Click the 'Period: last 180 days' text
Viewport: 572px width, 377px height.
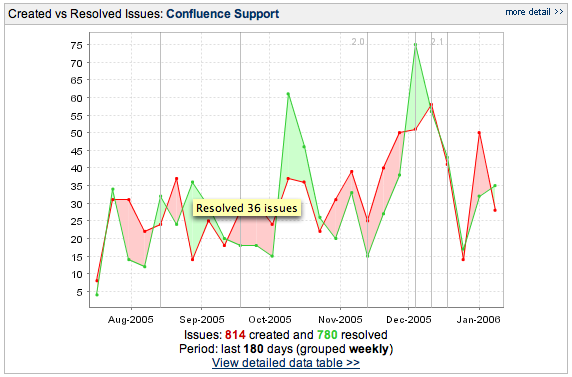tap(236, 349)
